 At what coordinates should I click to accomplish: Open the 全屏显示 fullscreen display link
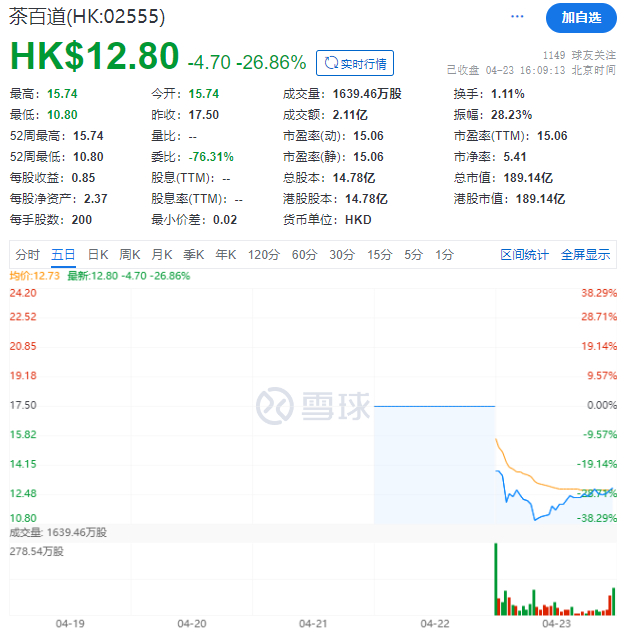pos(585,255)
